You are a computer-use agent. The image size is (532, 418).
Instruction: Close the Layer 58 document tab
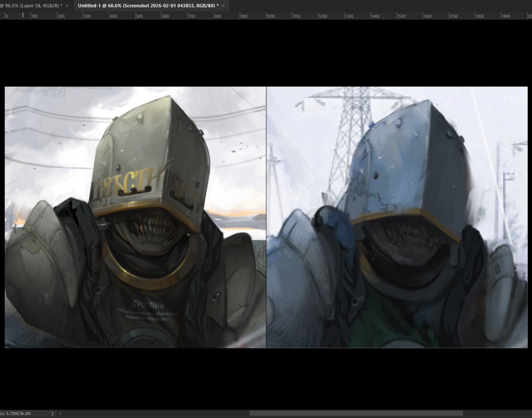click(x=67, y=6)
